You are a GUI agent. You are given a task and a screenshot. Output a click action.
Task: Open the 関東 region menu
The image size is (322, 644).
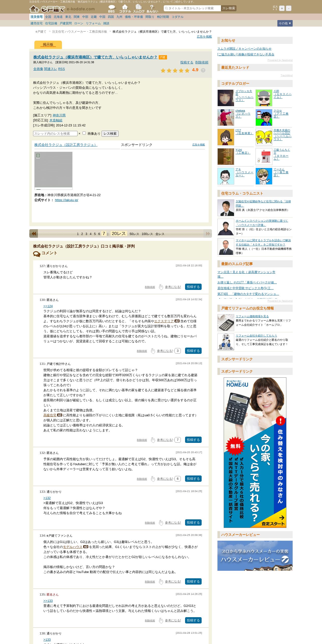pyautogui.click(x=76, y=17)
